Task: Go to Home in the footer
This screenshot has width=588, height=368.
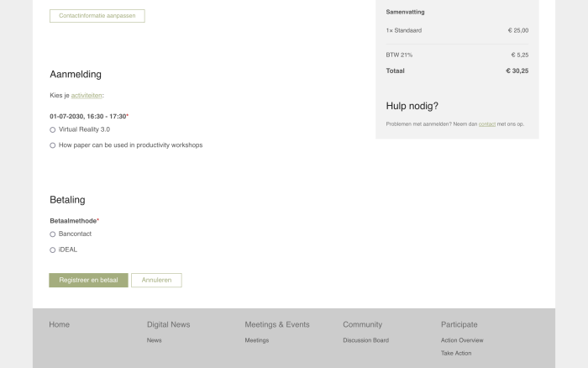Action: point(60,324)
